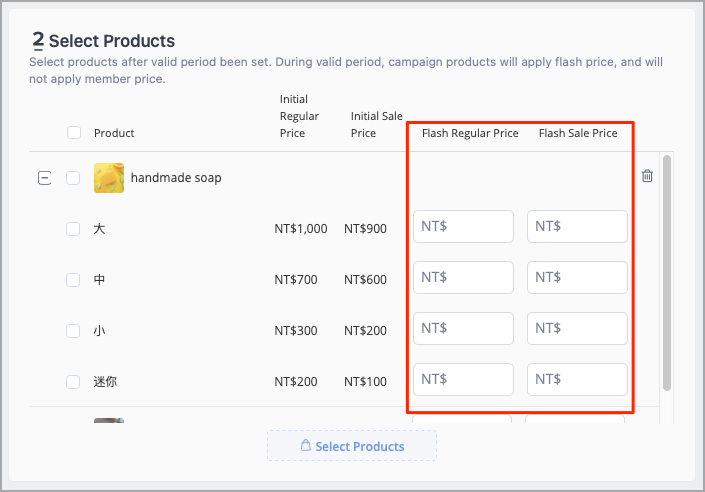
Task: Focus Flash Regular Price field for 中
Action: pyautogui.click(x=463, y=277)
